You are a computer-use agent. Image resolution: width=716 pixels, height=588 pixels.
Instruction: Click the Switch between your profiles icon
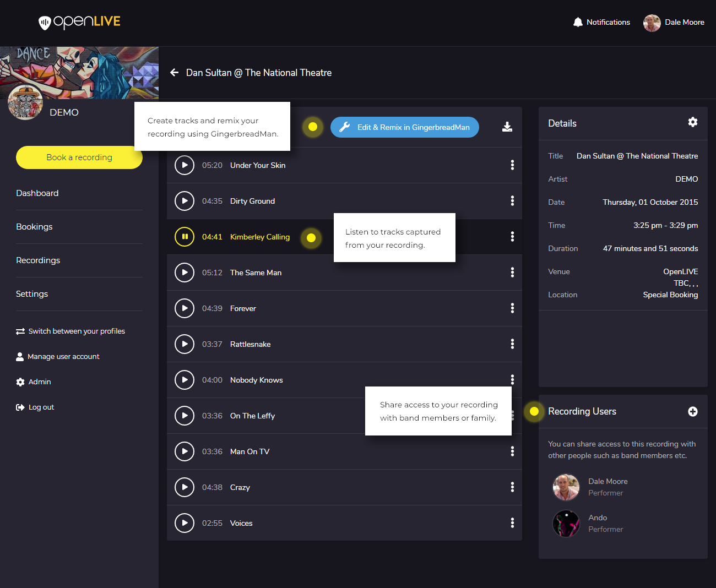[x=19, y=331]
